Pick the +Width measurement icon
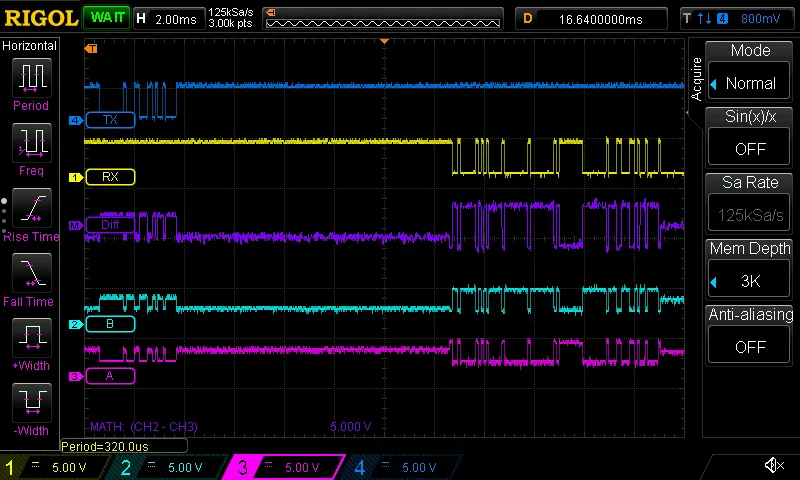Screen dimensions: 800x480 [x=31, y=337]
